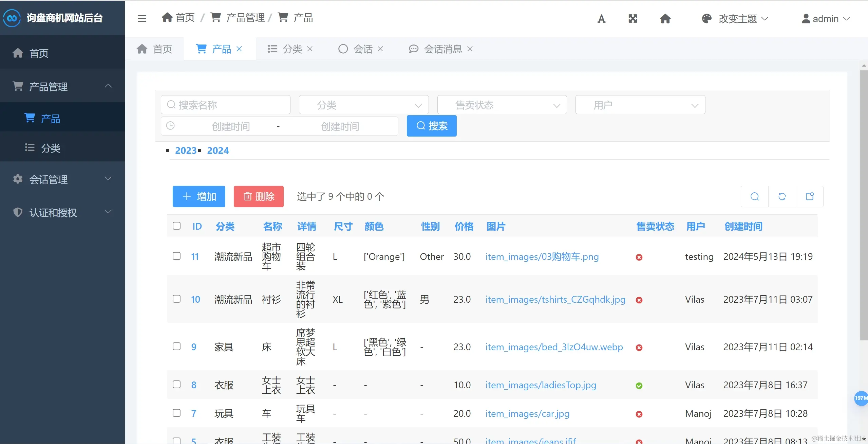868x444 pixels.
Task: Toggle fullscreen with the expand icon
Action: pos(633,19)
